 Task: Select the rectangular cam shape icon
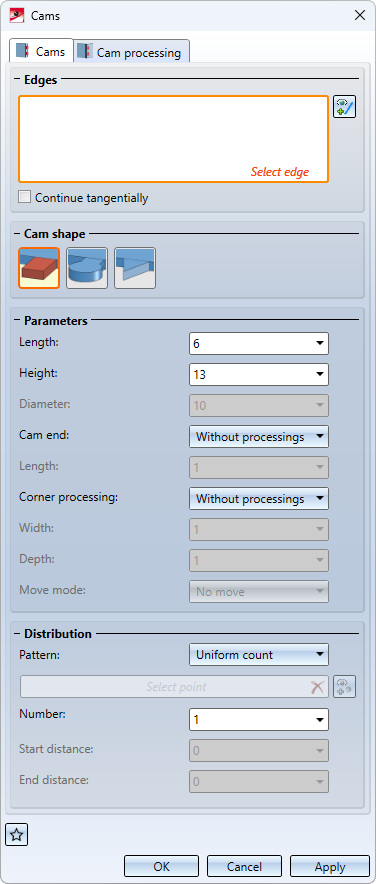point(39,268)
